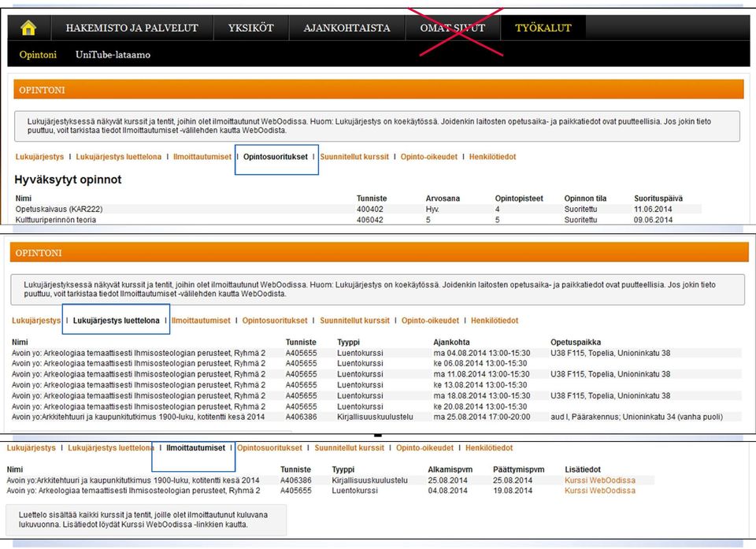Click Lukujärjestys tab above the Alkamispvm table
This screenshot has height=549, width=756.
[x=31, y=447]
